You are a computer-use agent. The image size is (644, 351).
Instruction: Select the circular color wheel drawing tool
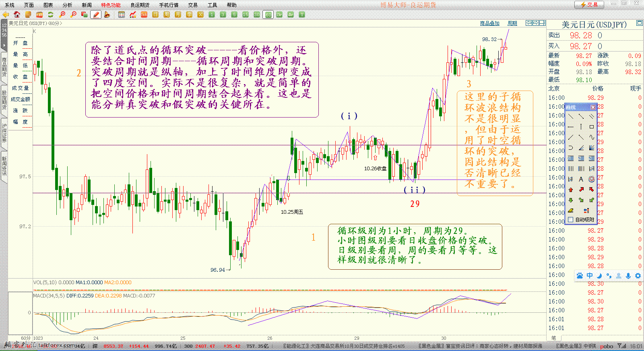pyautogui.click(x=592, y=179)
